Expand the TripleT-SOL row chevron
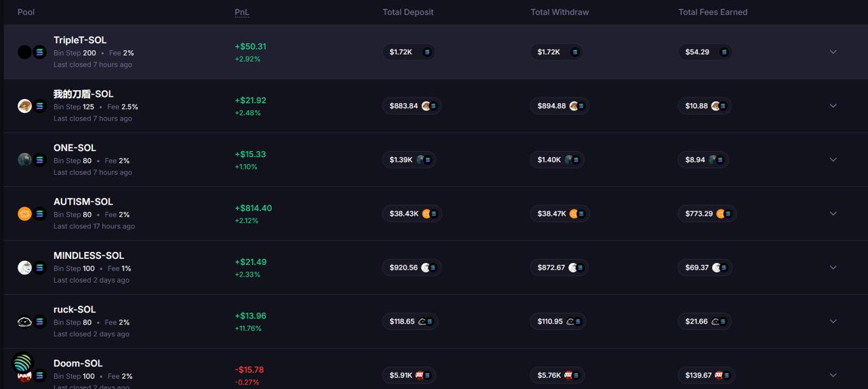The width and height of the screenshot is (868, 389). point(833,52)
